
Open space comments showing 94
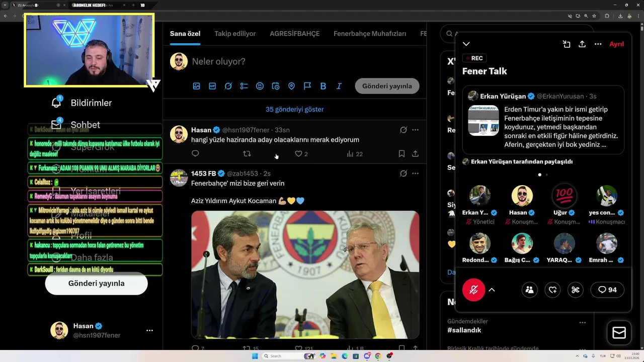[x=607, y=290]
